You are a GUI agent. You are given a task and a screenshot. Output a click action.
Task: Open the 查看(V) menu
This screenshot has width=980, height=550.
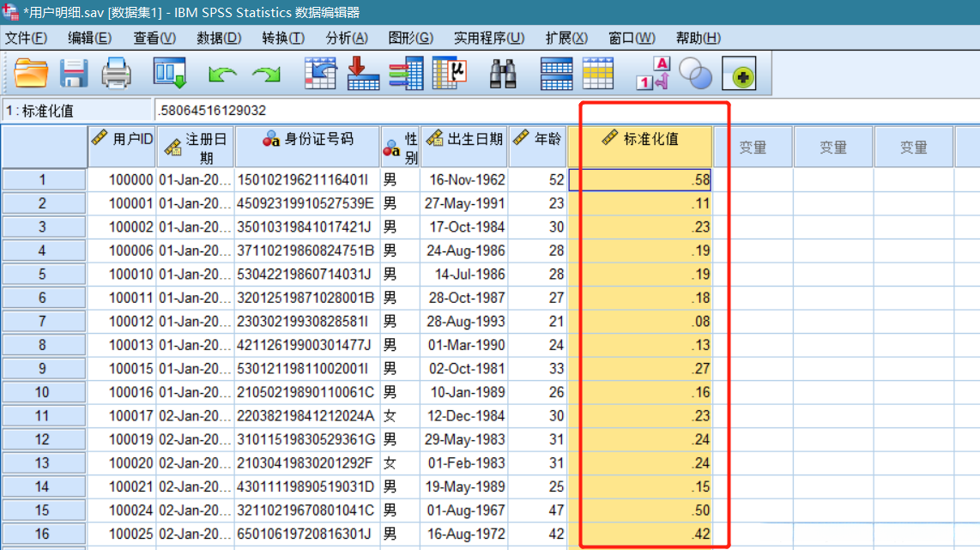coord(154,38)
